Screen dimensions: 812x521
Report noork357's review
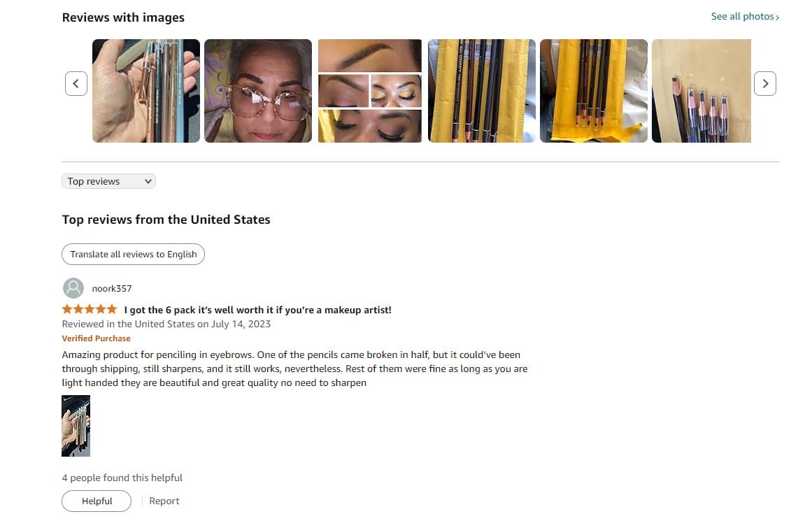click(164, 501)
